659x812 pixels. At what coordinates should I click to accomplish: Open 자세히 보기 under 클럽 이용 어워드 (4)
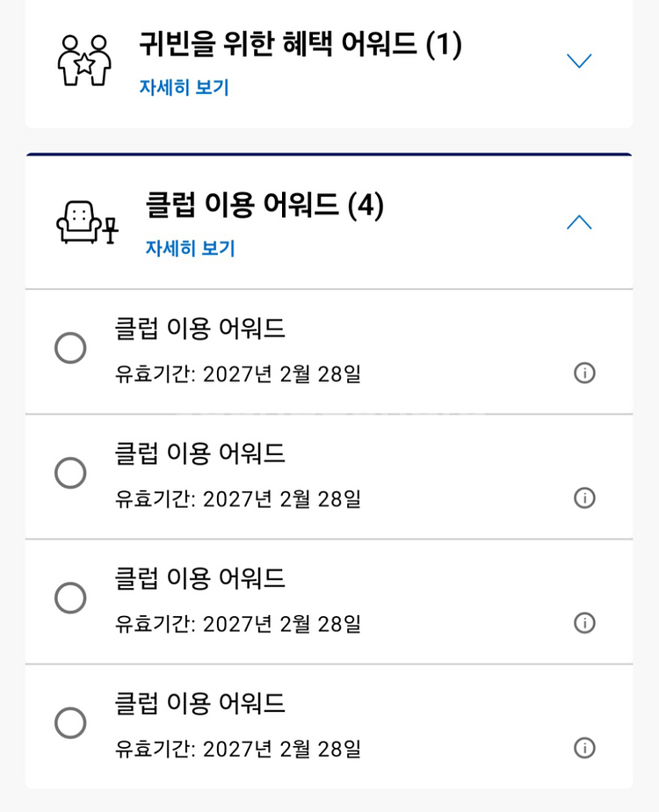(190, 249)
